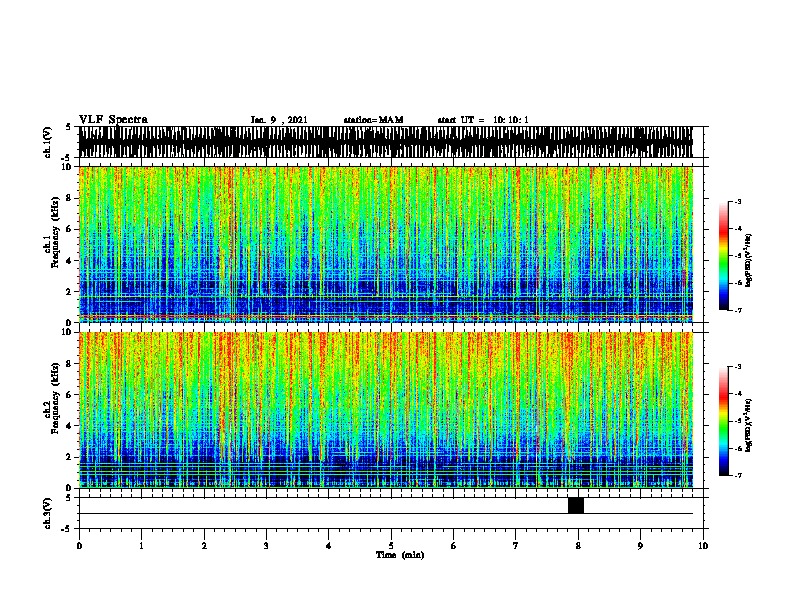Screen dimensions: 792x612
Task: Click the black pulse marker in ch.3 panel
Action: [x=576, y=505]
